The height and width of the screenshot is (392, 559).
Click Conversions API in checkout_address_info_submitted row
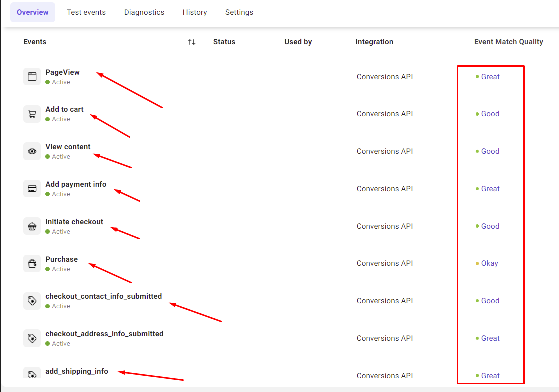[385, 338]
